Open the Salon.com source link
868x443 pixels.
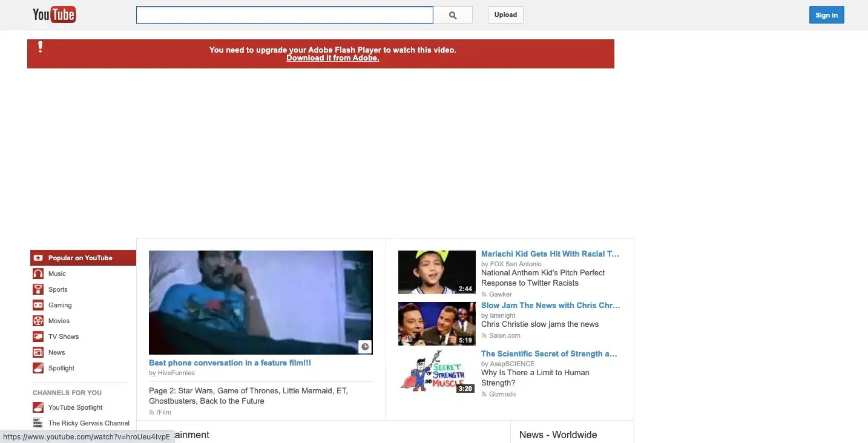(505, 335)
